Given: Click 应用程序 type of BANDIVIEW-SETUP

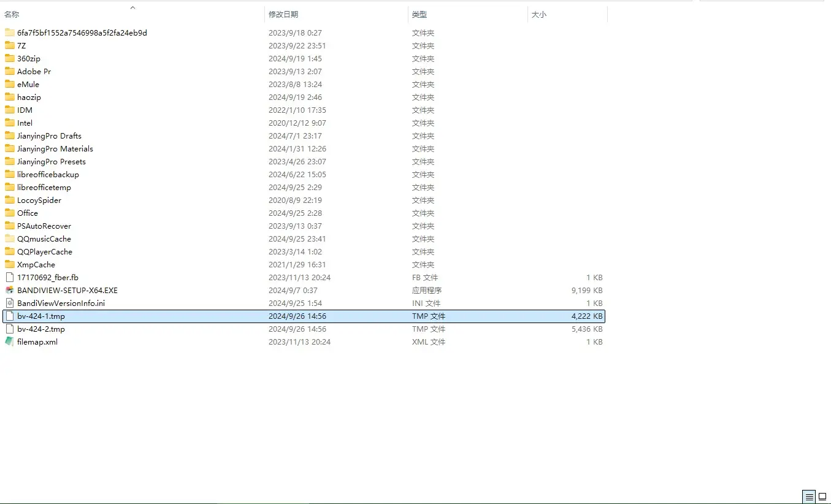Looking at the screenshot, I should [427, 291].
